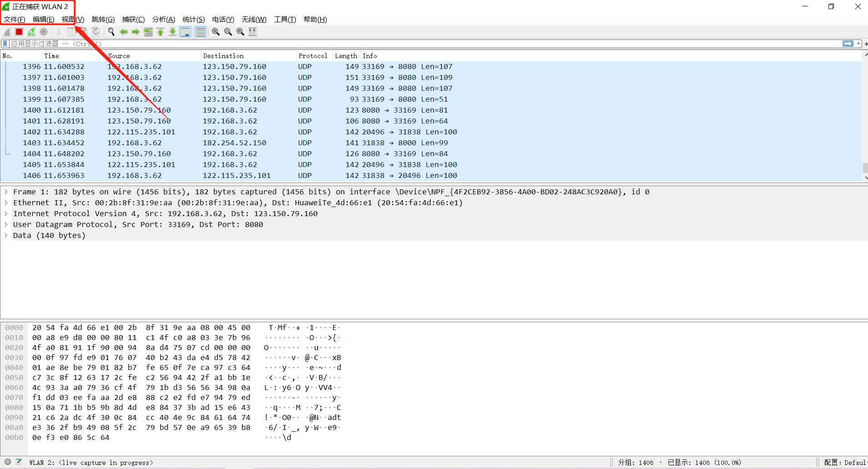Select packet 1403 to 182.254.52.150
This screenshot has width=868, height=469.
(431, 143)
